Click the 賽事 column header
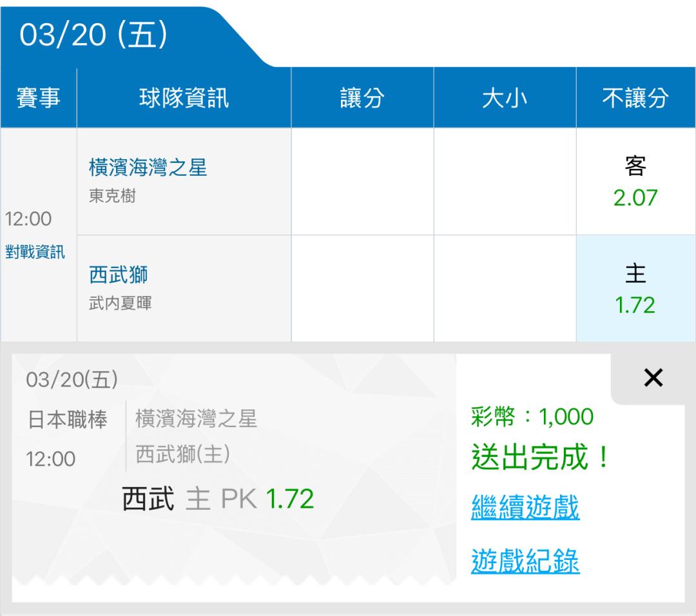696x616 pixels. pyautogui.click(x=38, y=99)
